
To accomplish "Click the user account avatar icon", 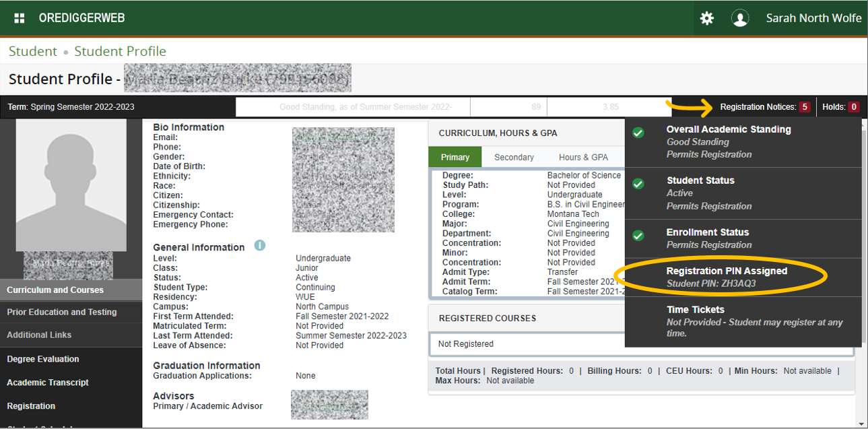I will (740, 18).
